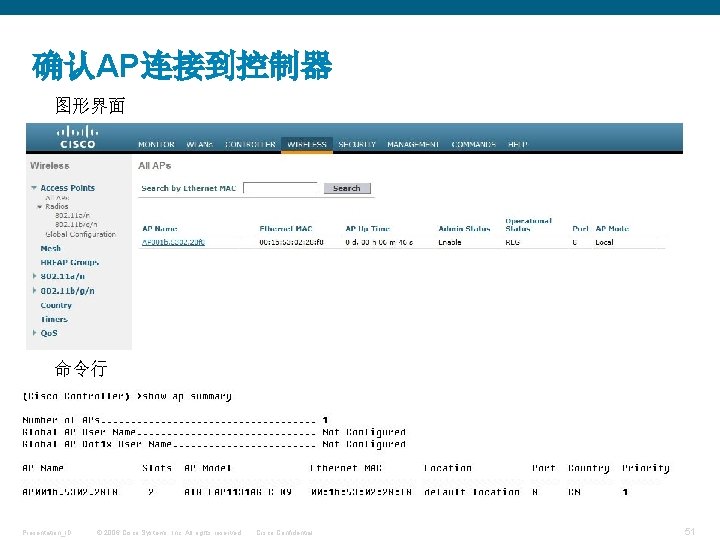Click the All APs page heading
The height and width of the screenshot is (540, 720).
tap(154, 166)
